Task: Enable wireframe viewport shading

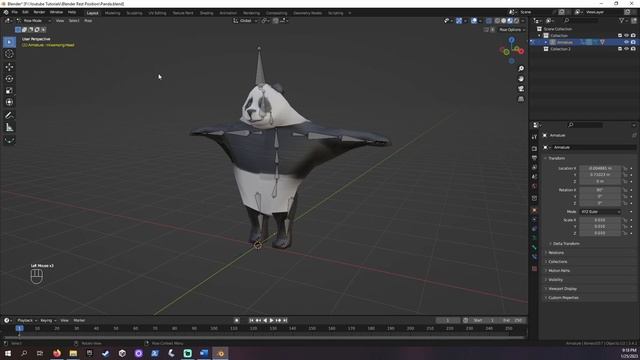Action: point(497,20)
